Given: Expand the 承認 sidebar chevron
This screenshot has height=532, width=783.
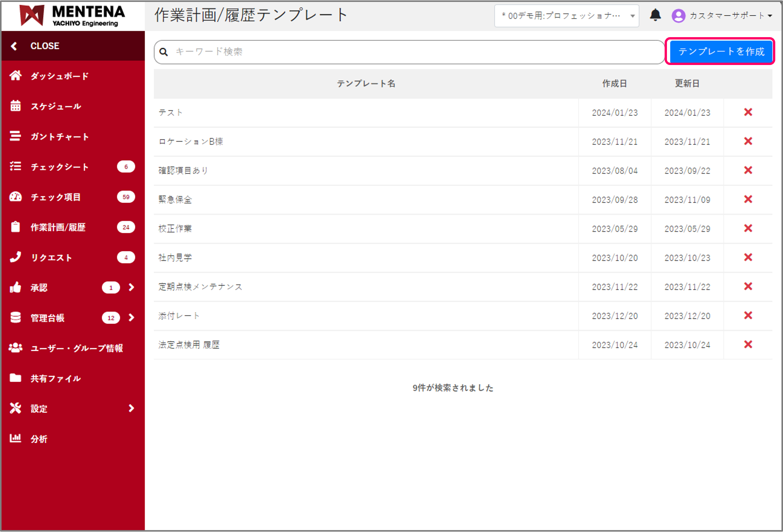Looking at the screenshot, I should [x=131, y=287].
